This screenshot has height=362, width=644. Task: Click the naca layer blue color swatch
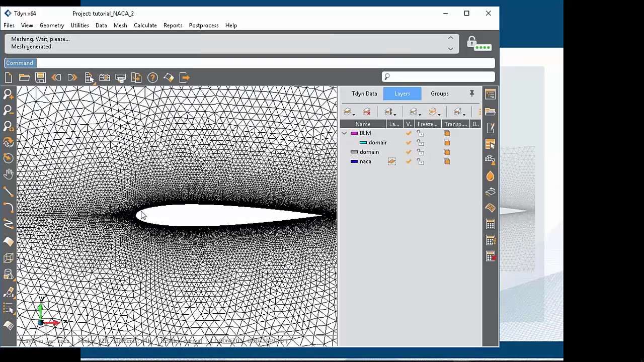point(354,161)
